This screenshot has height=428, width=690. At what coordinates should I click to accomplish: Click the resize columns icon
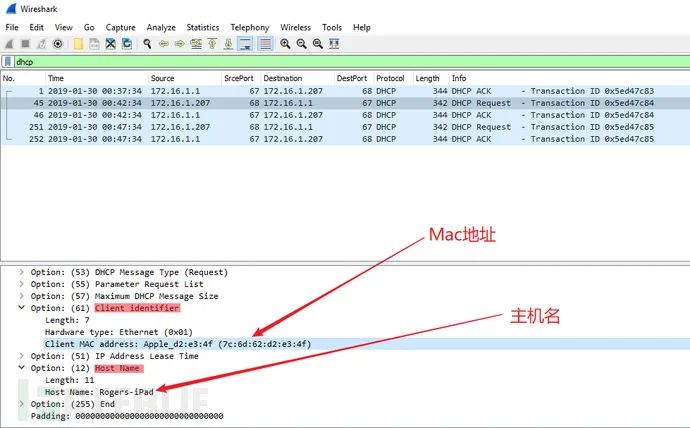334,44
